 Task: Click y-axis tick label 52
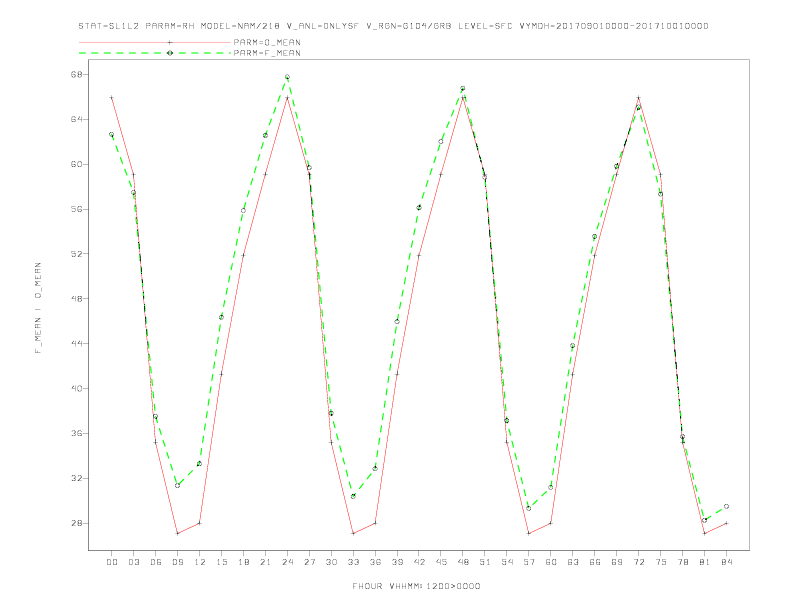click(x=76, y=254)
